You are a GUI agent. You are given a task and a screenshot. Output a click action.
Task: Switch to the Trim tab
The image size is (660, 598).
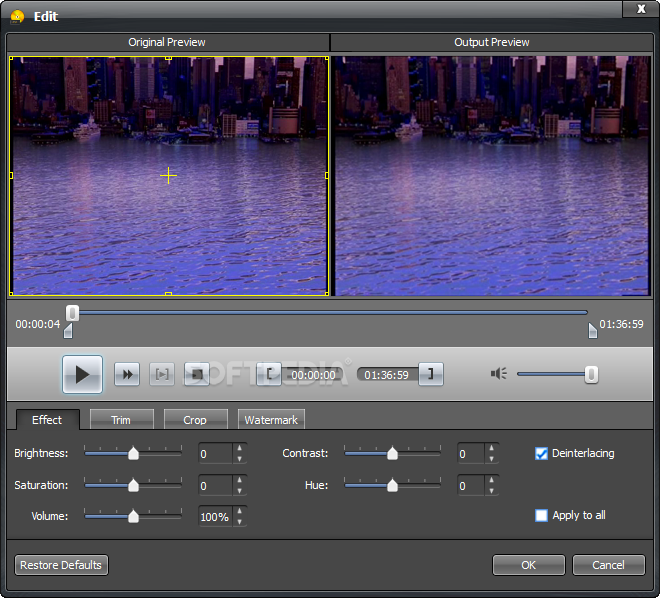point(121,420)
